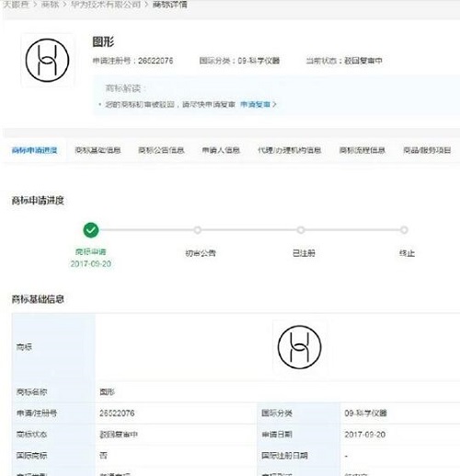
Task: Click the green checkmark progress step icon
Action: (x=91, y=230)
